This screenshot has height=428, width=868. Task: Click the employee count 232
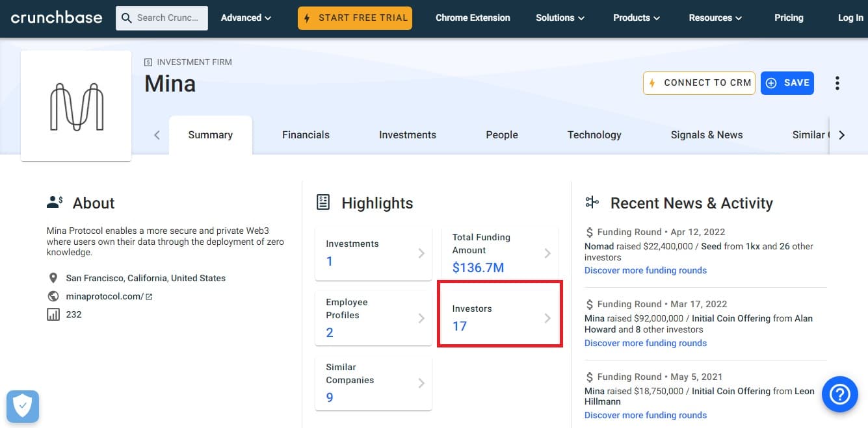pyautogui.click(x=74, y=314)
